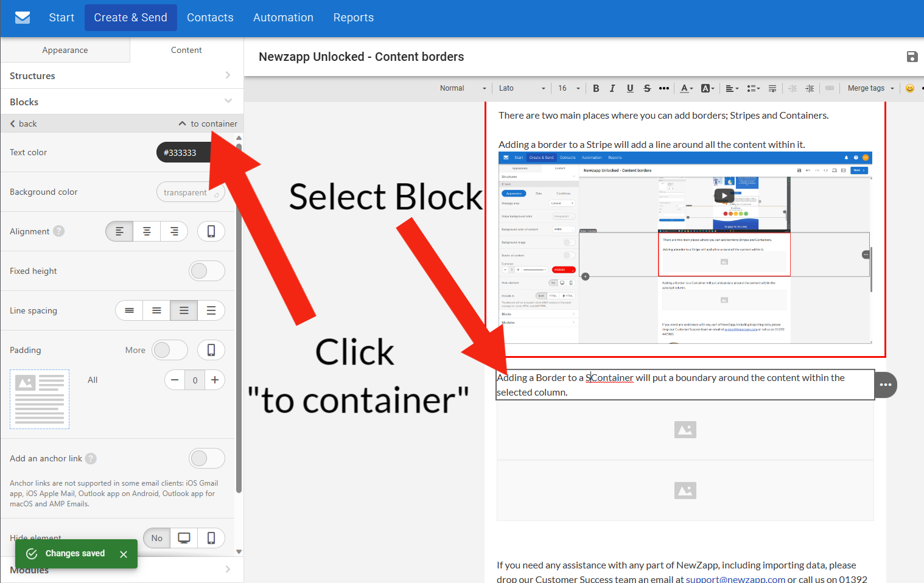Click the Bold formatting icon
This screenshot has height=583, width=924.
pos(596,88)
